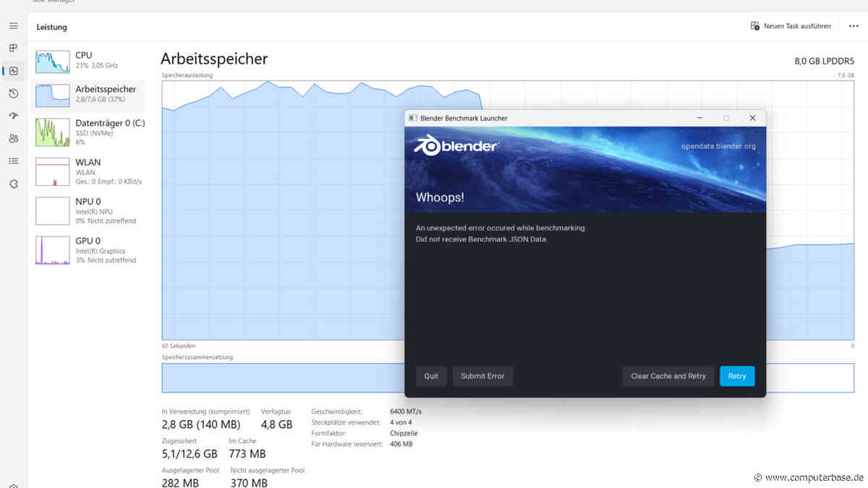Click Neuen Task ausführen

coord(791,26)
